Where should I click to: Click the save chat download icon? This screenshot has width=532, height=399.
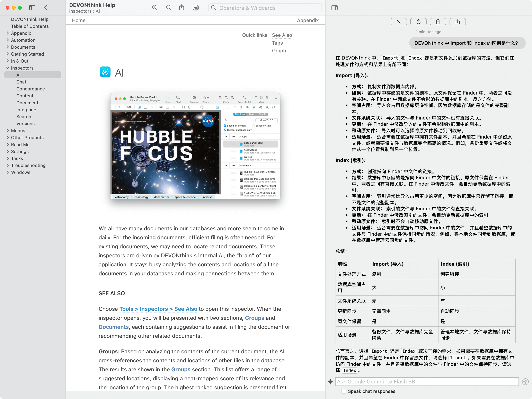(458, 22)
